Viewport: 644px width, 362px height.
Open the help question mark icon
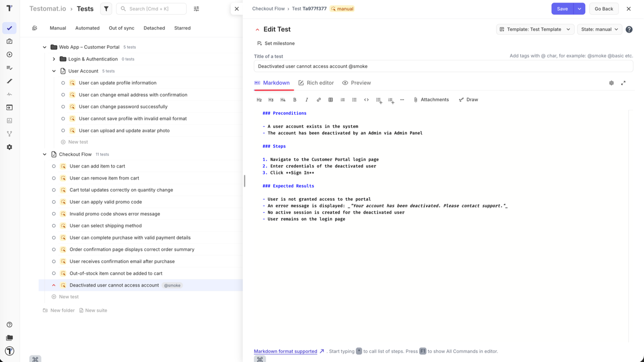629,29
